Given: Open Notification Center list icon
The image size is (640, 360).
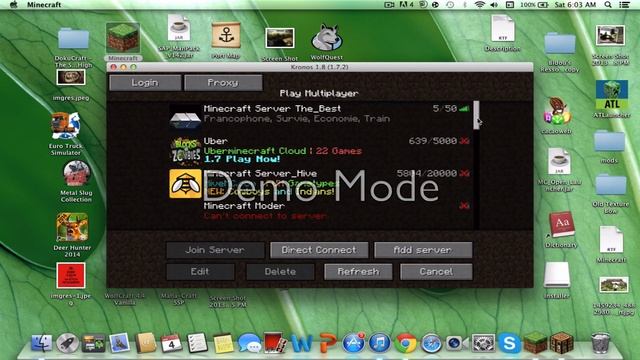Looking at the screenshot, I should (x=624, y=4).
